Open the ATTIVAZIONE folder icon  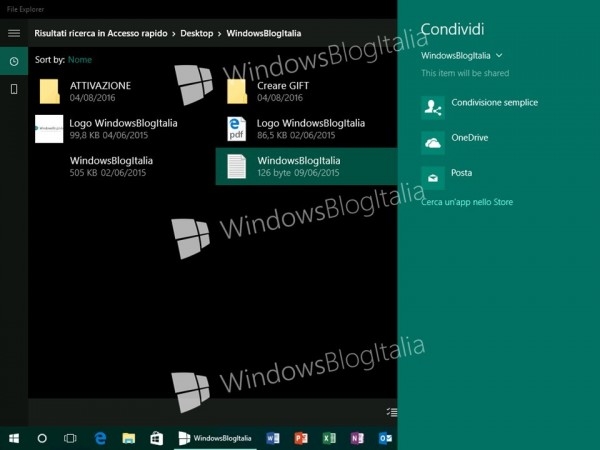(50, 91)
